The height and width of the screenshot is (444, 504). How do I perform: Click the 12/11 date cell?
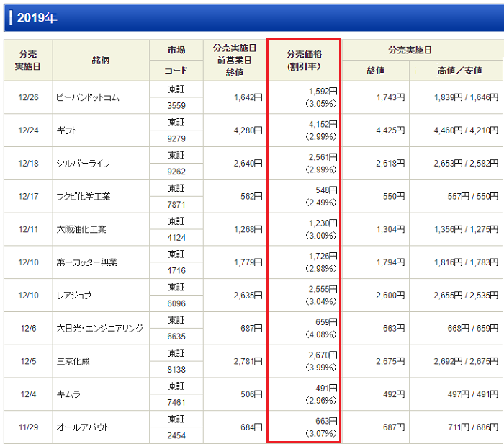[28, 229]
